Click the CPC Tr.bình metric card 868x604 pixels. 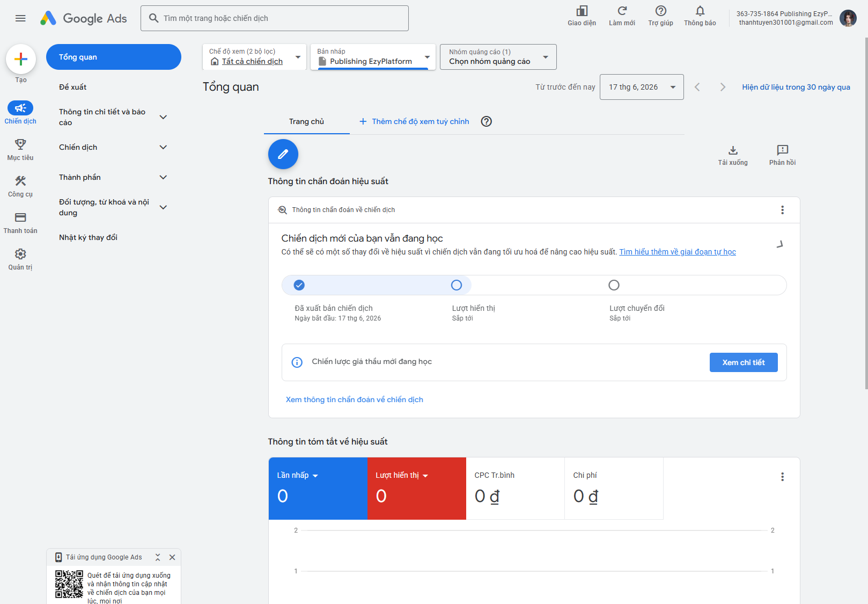[x=516, y=489]
